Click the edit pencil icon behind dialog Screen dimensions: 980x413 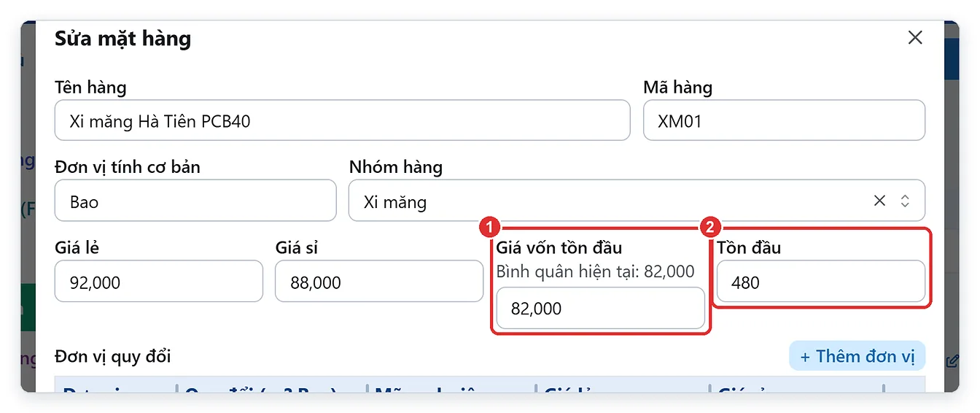(952, 360)
